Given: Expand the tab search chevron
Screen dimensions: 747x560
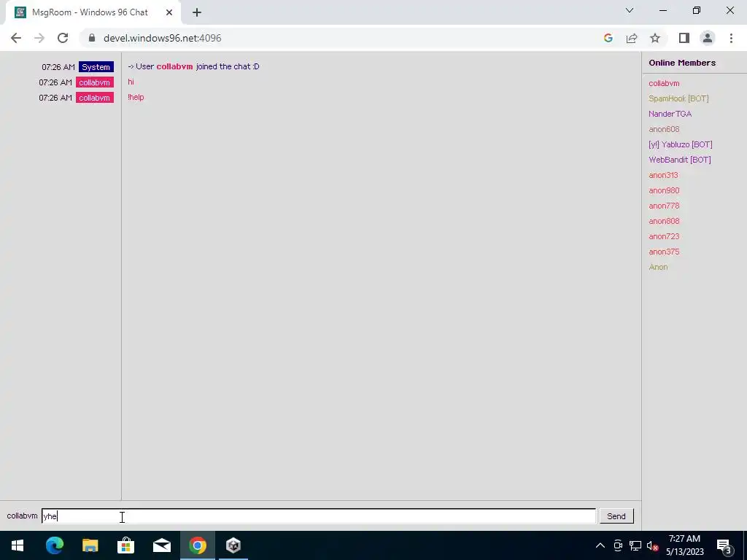Looking at the screenshot, I should pyautogui.click(x=630, y=10).
